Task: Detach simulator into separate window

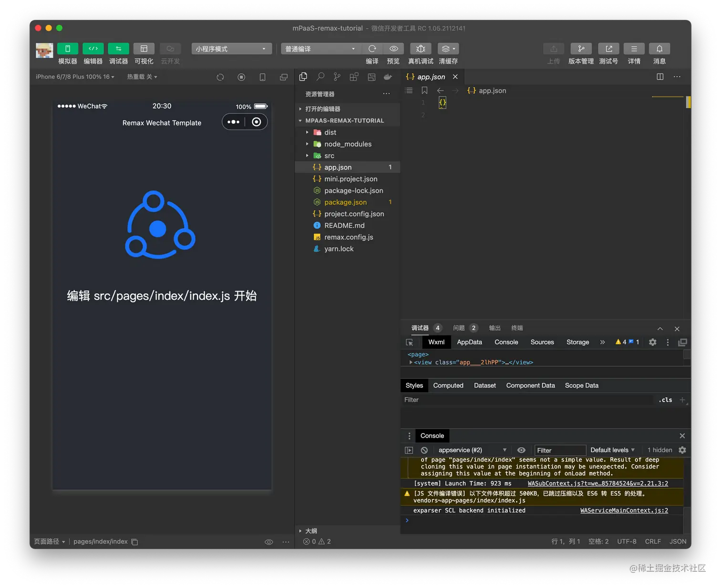Action: coord(284,77)
